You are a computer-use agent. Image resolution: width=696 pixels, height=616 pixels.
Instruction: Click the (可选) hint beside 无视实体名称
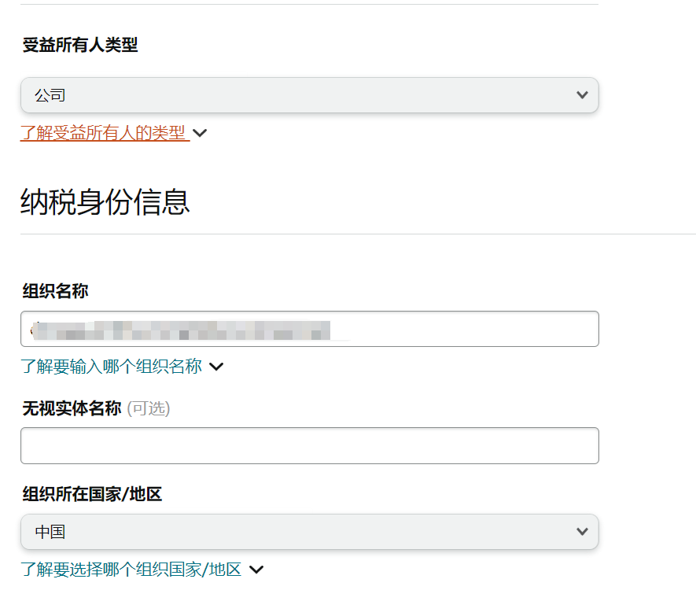149,408
